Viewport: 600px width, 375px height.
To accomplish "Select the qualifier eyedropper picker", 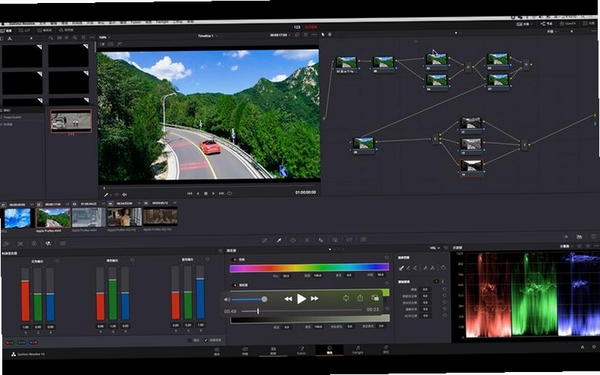I will (x=401, y=268).
